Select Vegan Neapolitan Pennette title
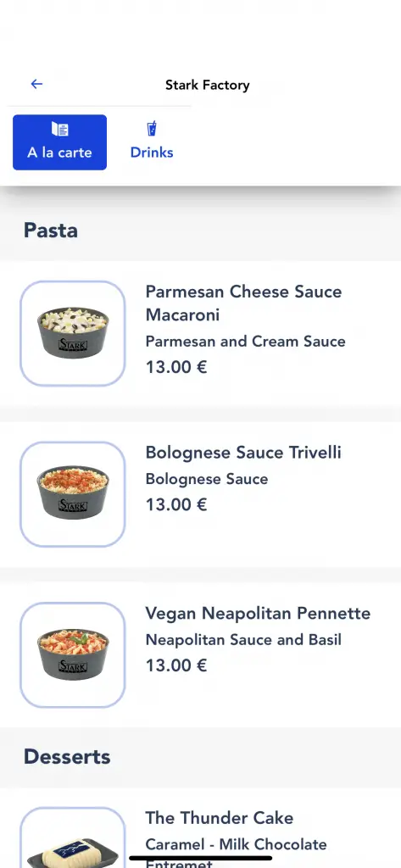Viewport: 401px width, 868px height. [x=258, y=614]
